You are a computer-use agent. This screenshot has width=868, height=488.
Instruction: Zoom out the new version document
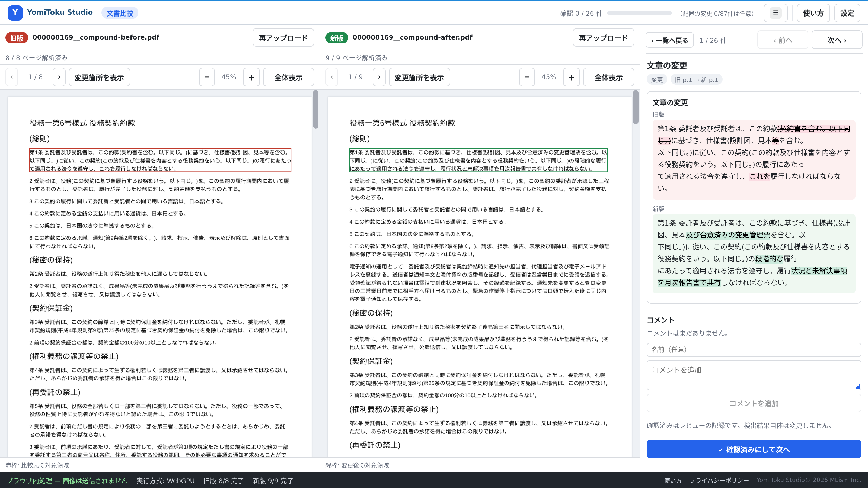pos(527,77)
